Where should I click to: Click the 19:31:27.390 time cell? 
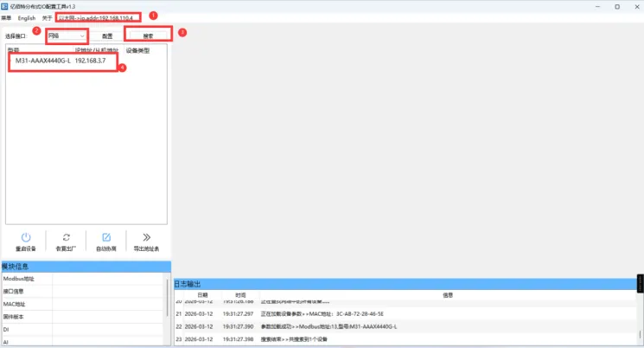(239, 326)
